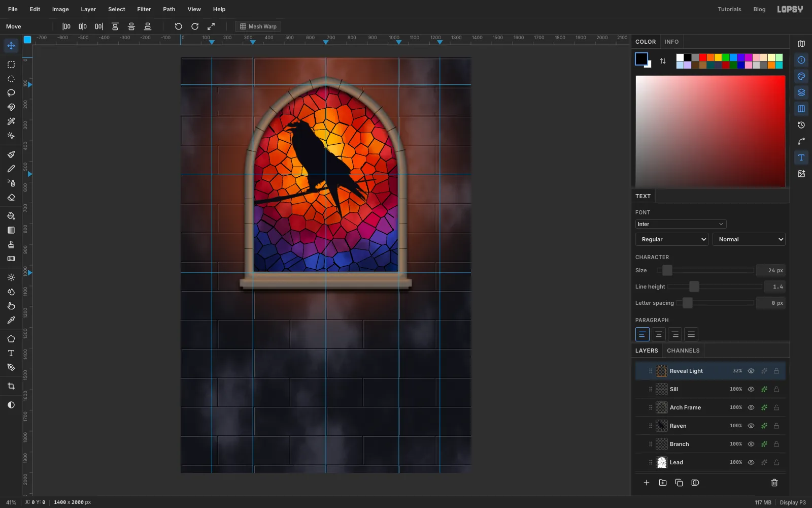Open the Inter font dropdown
This screenshot has height=508, width=812.
(x=681, y=224)
